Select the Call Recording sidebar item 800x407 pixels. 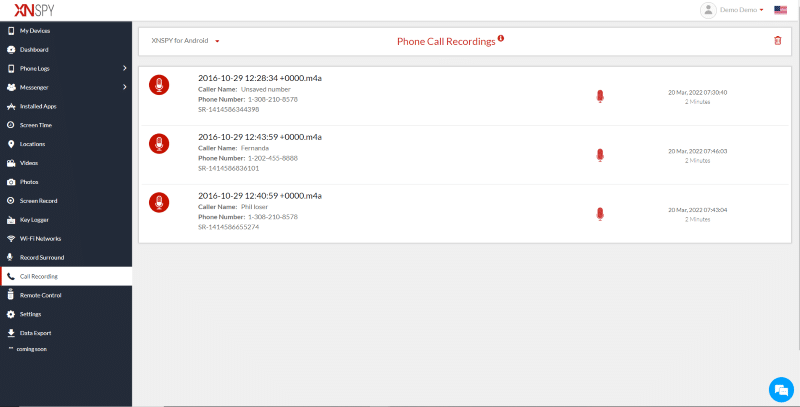click(x=66, y=276)
